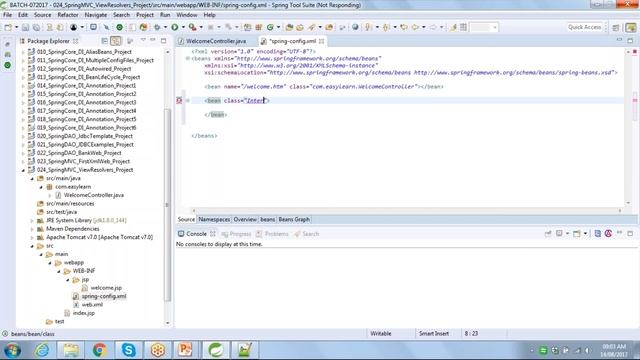Click the Back navigation arrow in toolbar
Image resolution: width=640 pixels, height=360 pixels.
(x=415, y=27)
